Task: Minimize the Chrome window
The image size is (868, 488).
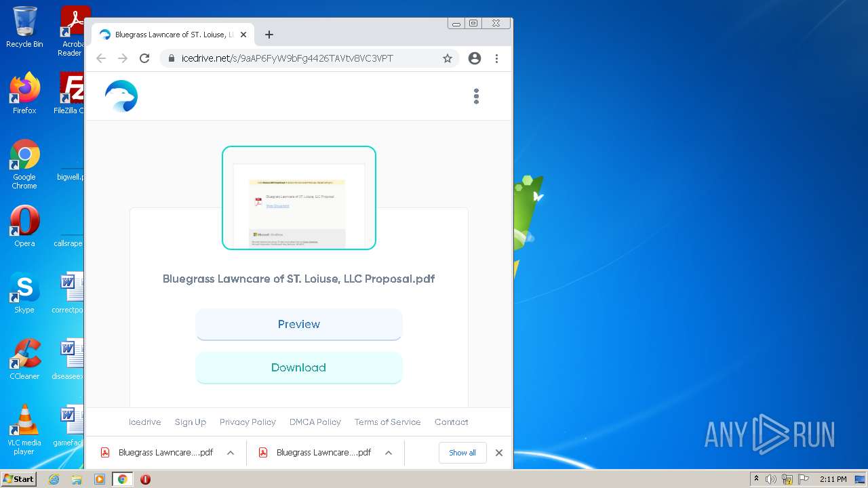Action: point(456,24)
